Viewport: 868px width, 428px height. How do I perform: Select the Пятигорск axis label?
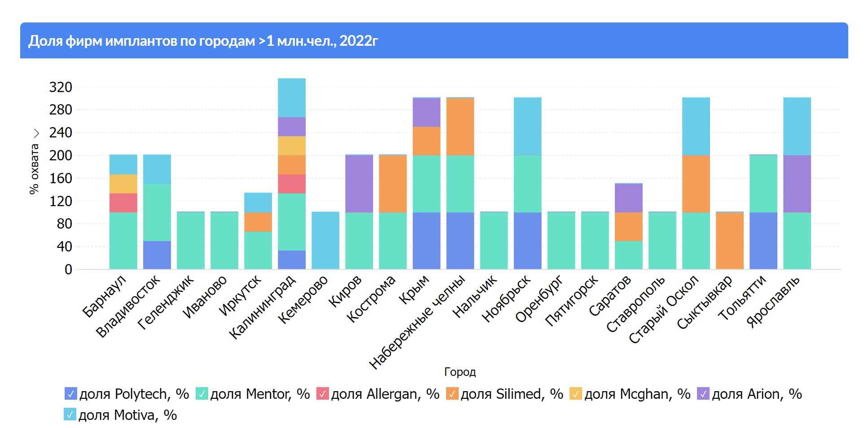(572, 300)
